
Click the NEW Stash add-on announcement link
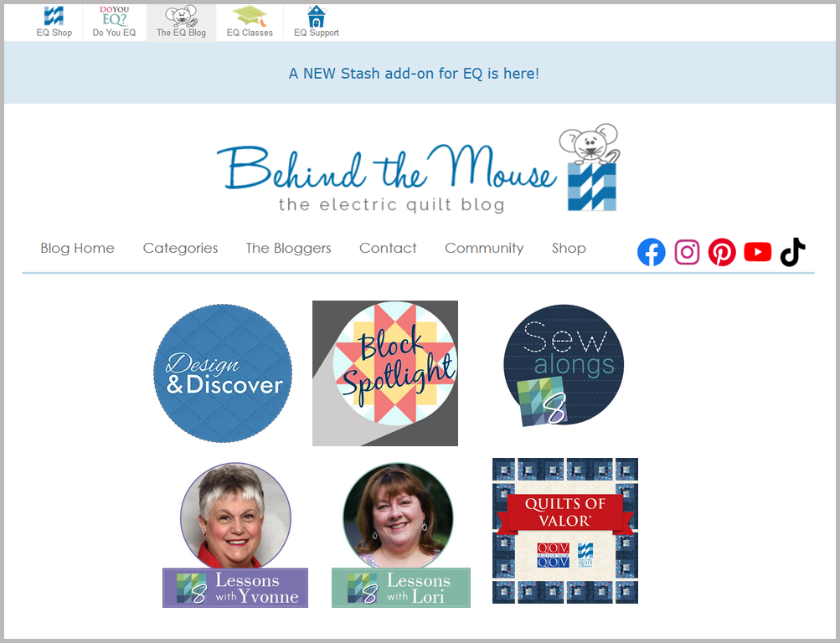pyautogui.click(x=414, y=74)
